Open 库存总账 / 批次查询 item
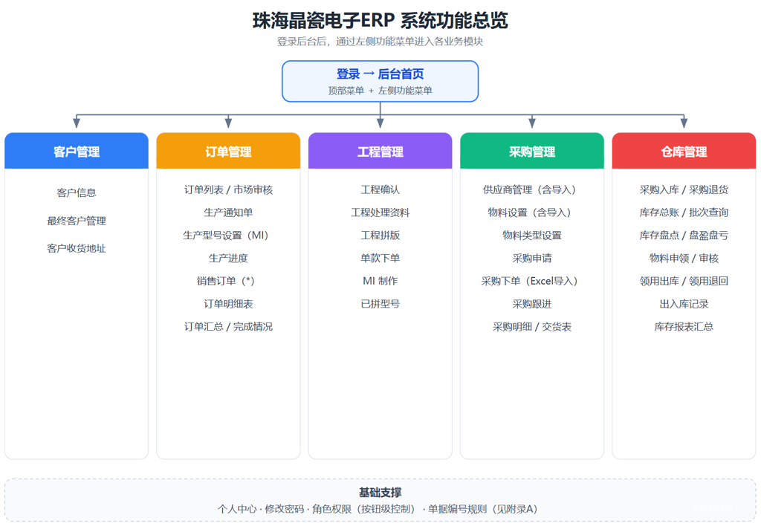Image resolution: width=761 pixels, height=532 pixels. coord(684,213)
